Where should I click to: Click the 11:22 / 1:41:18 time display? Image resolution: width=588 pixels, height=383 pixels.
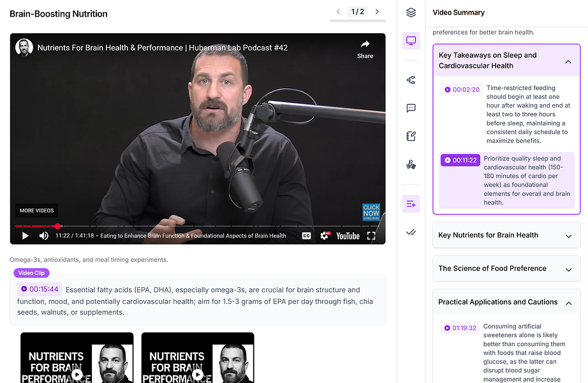pyautogui.click(x=75, y=236)
